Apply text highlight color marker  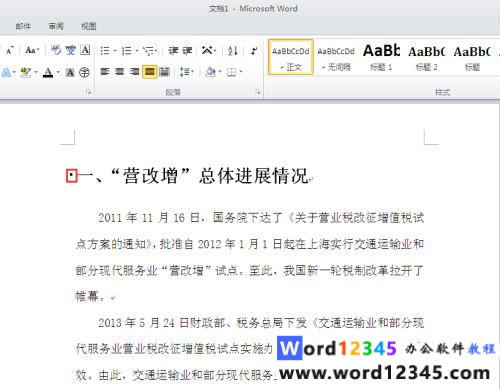25,72
